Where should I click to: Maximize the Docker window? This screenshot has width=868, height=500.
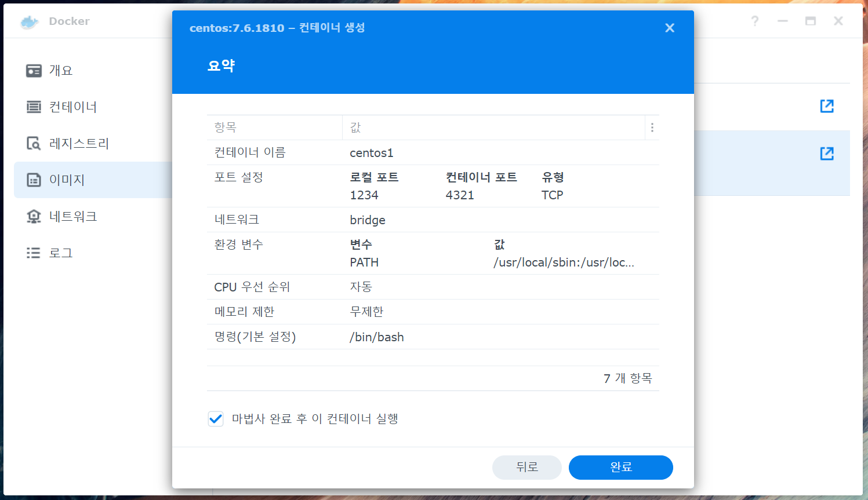point(811,21)
